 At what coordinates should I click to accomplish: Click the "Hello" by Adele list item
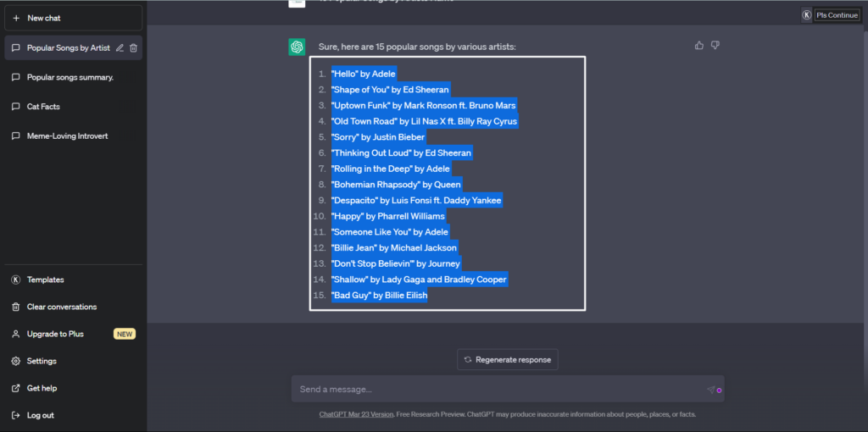[x=364, y=74]
